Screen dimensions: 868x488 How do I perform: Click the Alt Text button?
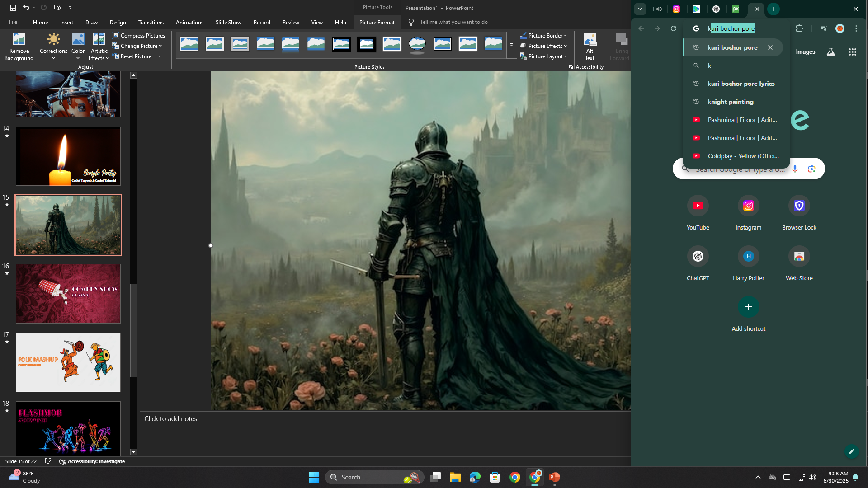[x=590, y=47]
